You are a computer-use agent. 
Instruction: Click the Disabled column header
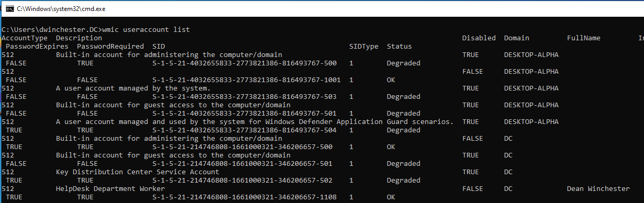click(x=479, y=38)
